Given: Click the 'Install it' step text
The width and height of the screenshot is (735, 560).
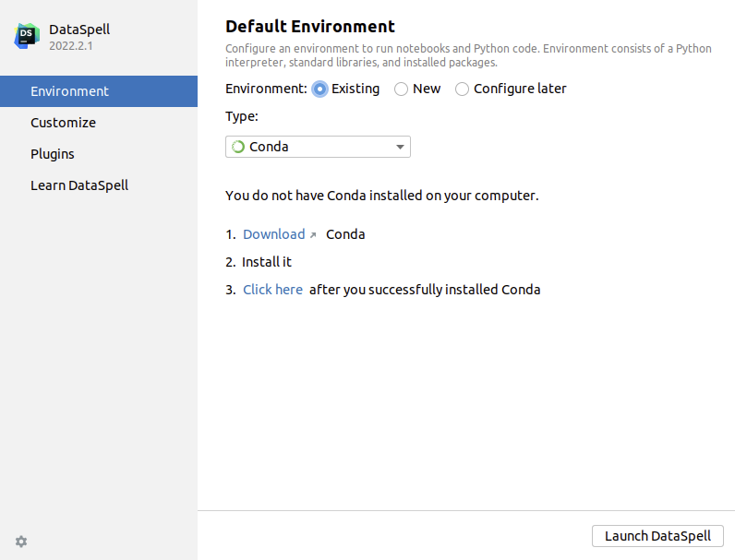Looking at the screenshot, I should tap(267, 262).
